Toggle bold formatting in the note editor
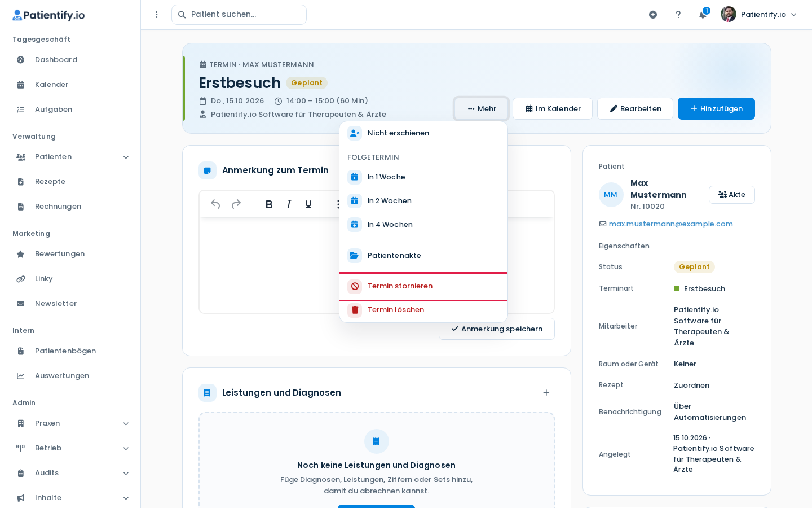This screenshot has height=508, width=812. pos(269,204)
